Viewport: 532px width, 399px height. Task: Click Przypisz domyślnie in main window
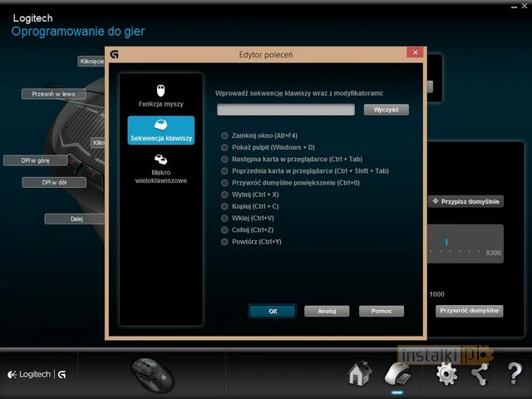point(466,201)
